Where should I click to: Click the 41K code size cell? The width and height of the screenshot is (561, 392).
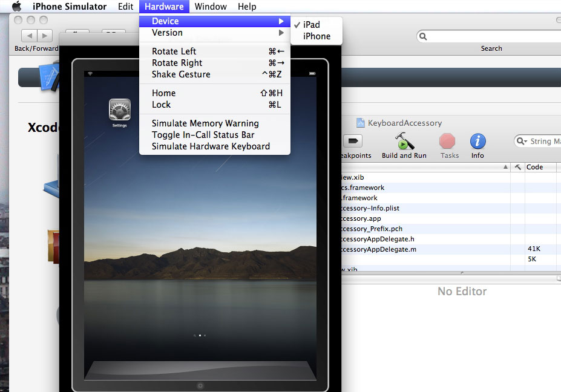pos(534,249)
